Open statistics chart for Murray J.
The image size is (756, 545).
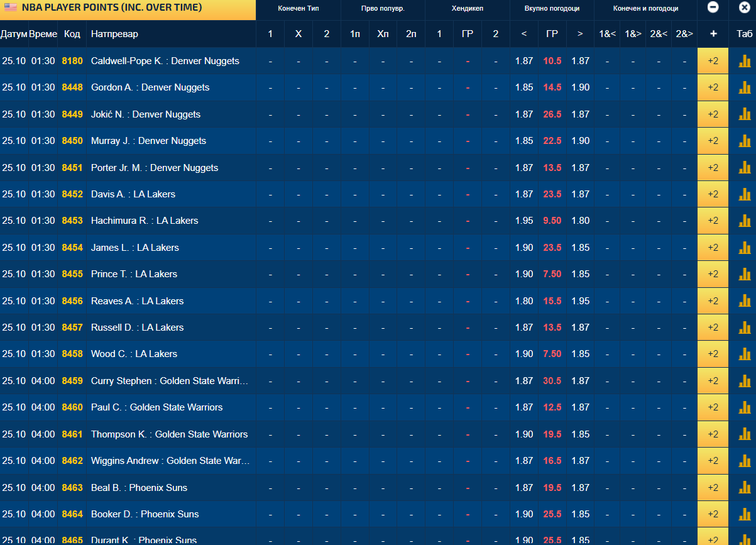coord(744,141)
